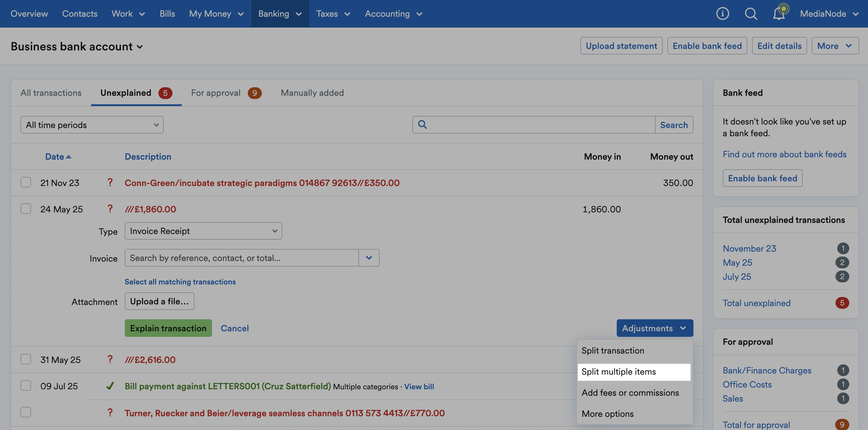Tick checkbox for Turner, Ruecker and Beier row
Viewport: 868px width, 430px height.
click(x=25, y=412)
